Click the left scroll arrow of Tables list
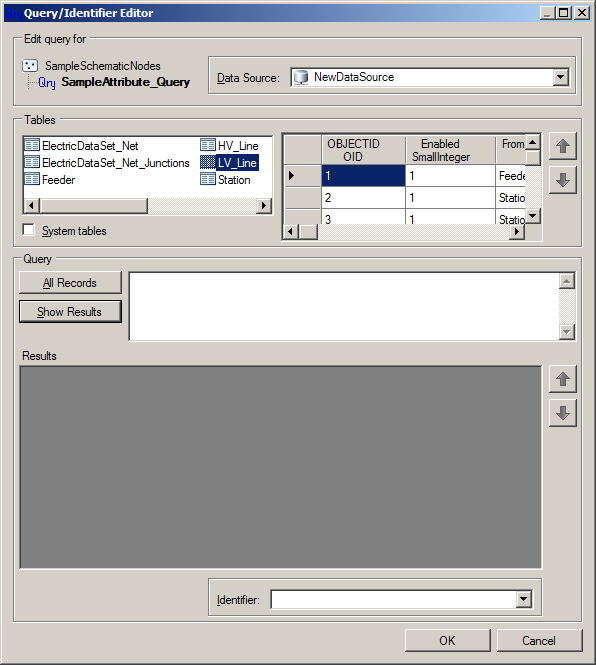 point(31,206)
